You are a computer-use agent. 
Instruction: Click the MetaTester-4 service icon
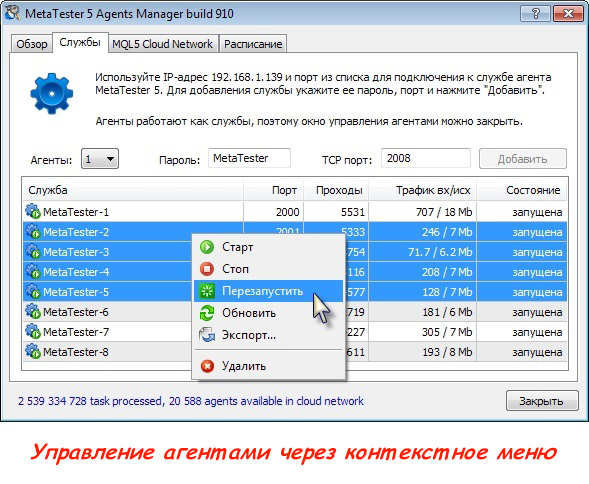coord(33,271)
